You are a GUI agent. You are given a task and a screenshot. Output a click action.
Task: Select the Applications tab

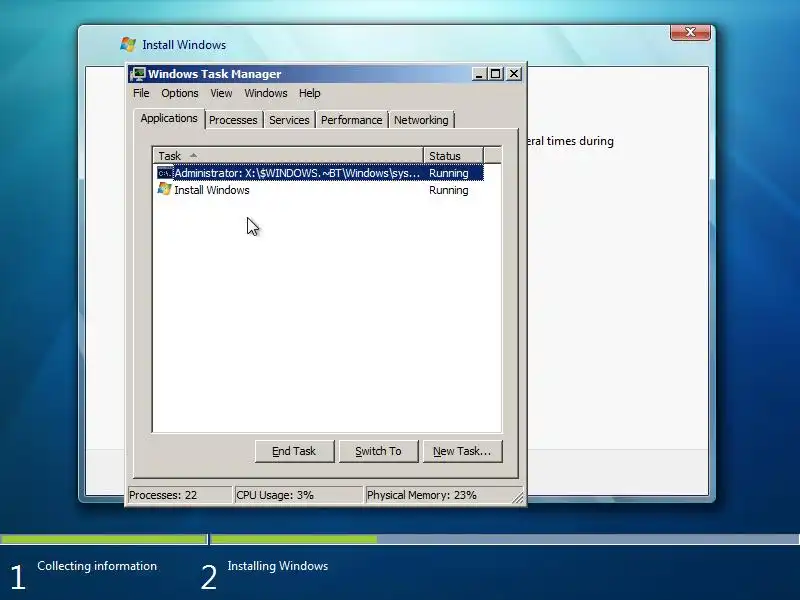tap(169, 118)
